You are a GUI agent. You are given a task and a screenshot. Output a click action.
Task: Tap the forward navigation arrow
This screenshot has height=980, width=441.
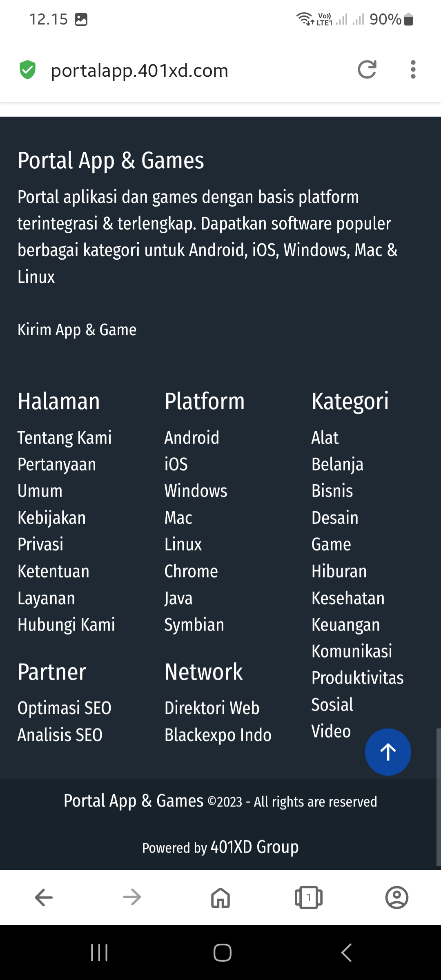point(132,898)
